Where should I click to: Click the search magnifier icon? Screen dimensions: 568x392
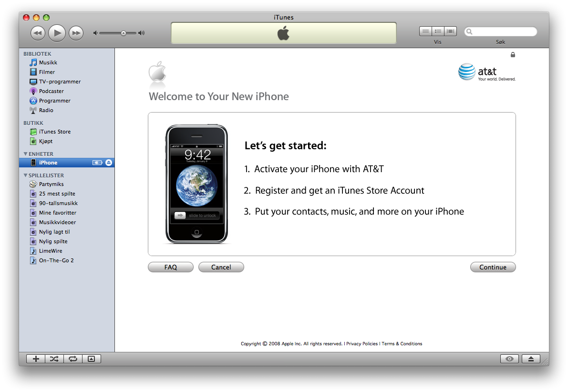pos(469,31)
